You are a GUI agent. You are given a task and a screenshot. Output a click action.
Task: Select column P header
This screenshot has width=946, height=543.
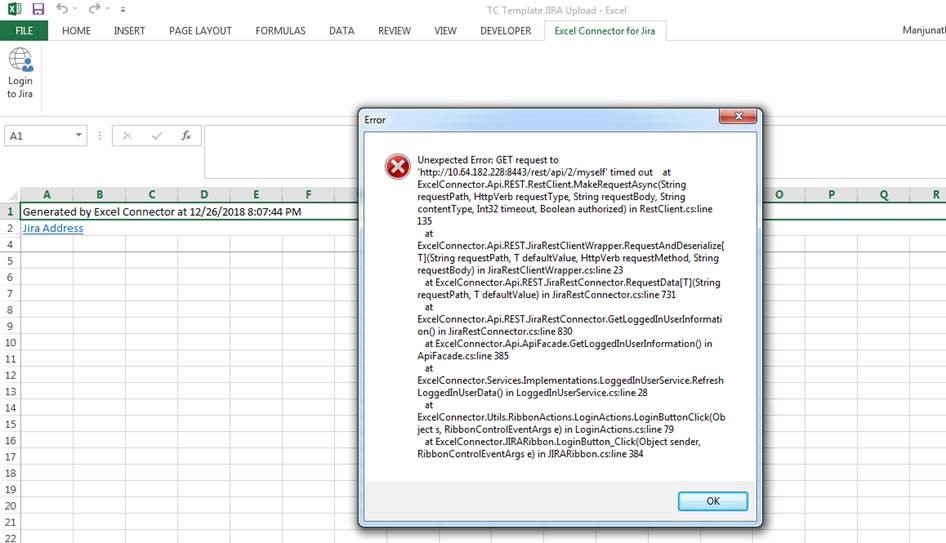831,194
